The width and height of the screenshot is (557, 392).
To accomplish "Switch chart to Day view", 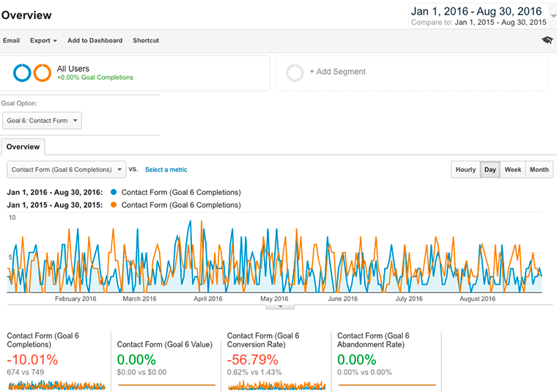I will 490,170.
